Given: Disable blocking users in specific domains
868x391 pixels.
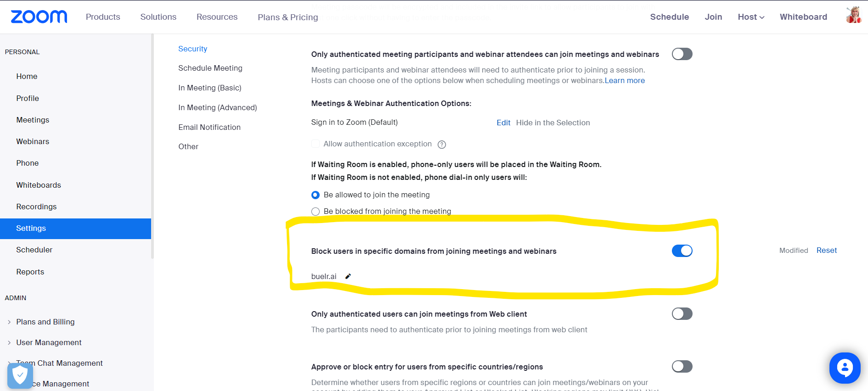Looking at the screenshot, I should point(682,251).
